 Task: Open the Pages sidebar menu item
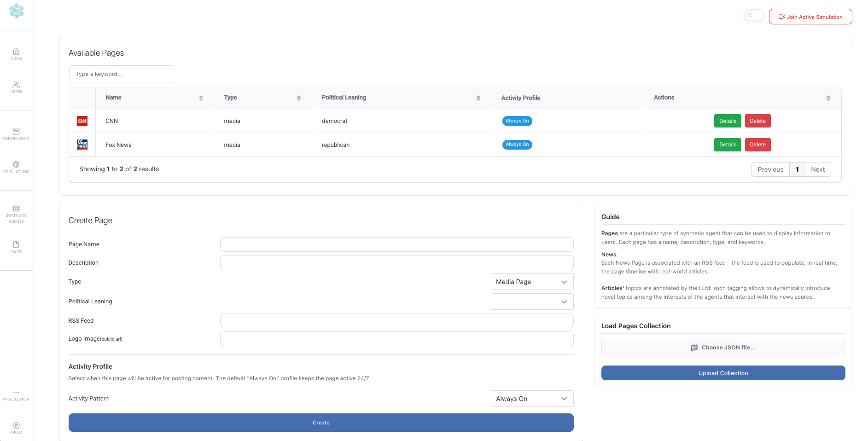(16, 247)
